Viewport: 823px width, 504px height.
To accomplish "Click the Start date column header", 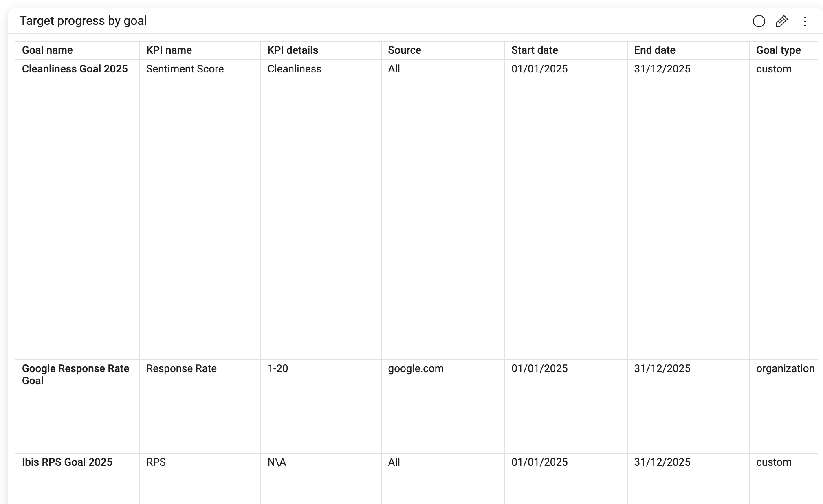I will [x=535, y=50].
